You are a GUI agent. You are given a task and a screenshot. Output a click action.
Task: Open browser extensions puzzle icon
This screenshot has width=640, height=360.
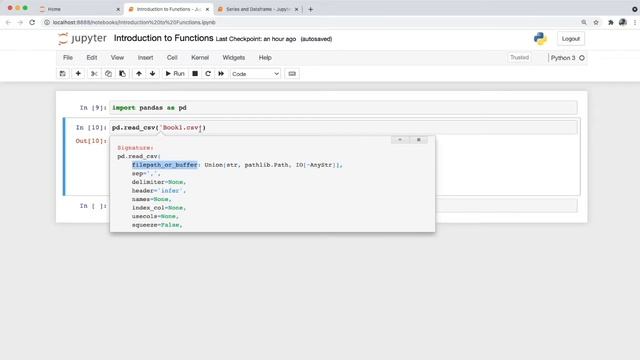611,22
